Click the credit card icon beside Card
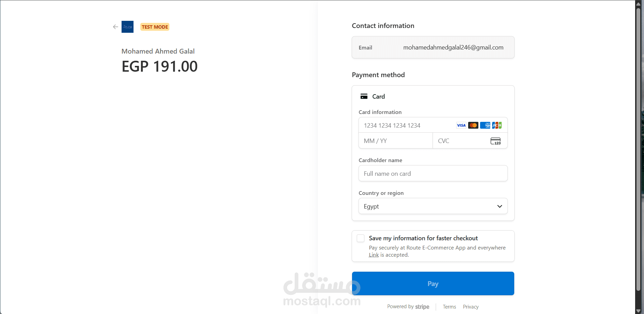Screen dimensions: 644x314 (x=364, y=97)
